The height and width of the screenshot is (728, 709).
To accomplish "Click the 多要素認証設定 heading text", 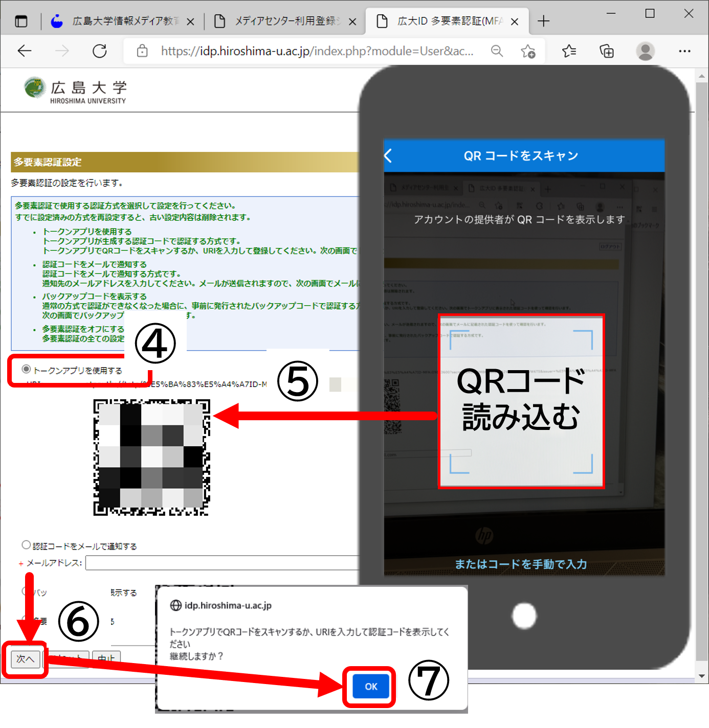I will [x=48, y=162].
